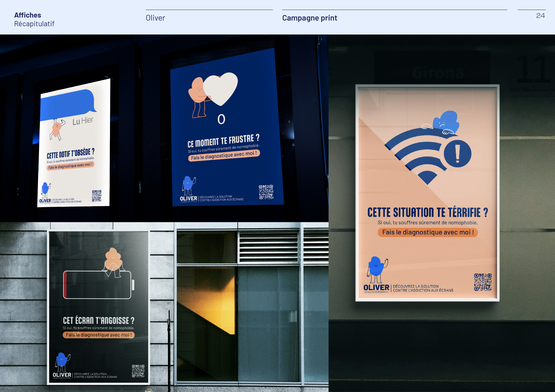Click the QR code on the battery poster

coord(138,371)
